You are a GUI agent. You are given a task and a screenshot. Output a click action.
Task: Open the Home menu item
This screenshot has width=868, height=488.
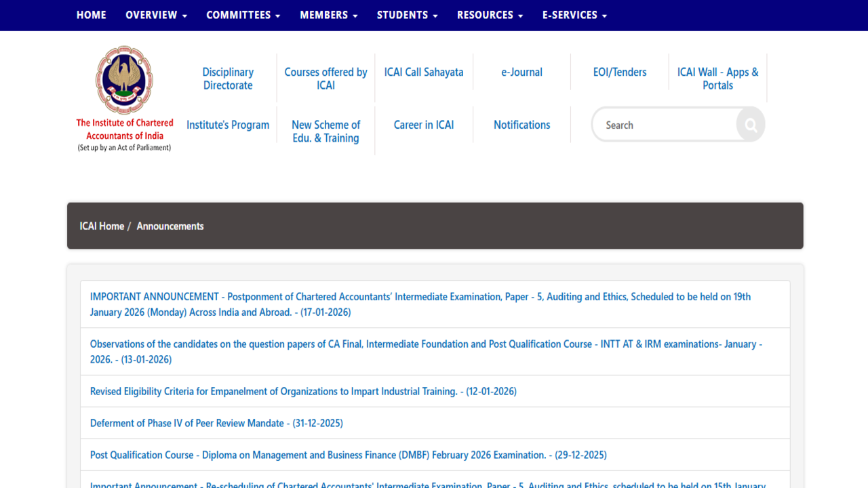[x=91, y=15]
